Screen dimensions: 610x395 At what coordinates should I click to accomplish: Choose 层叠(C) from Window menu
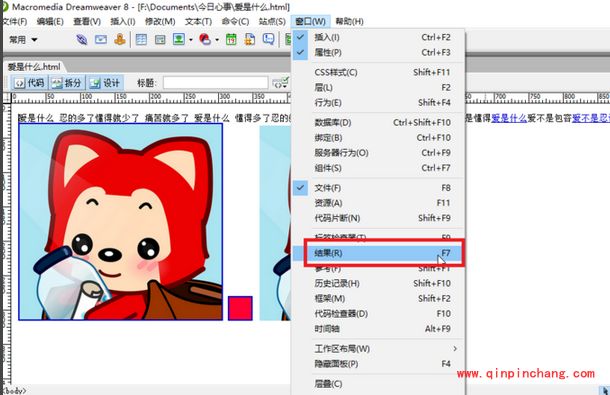(x=378, y=384)
